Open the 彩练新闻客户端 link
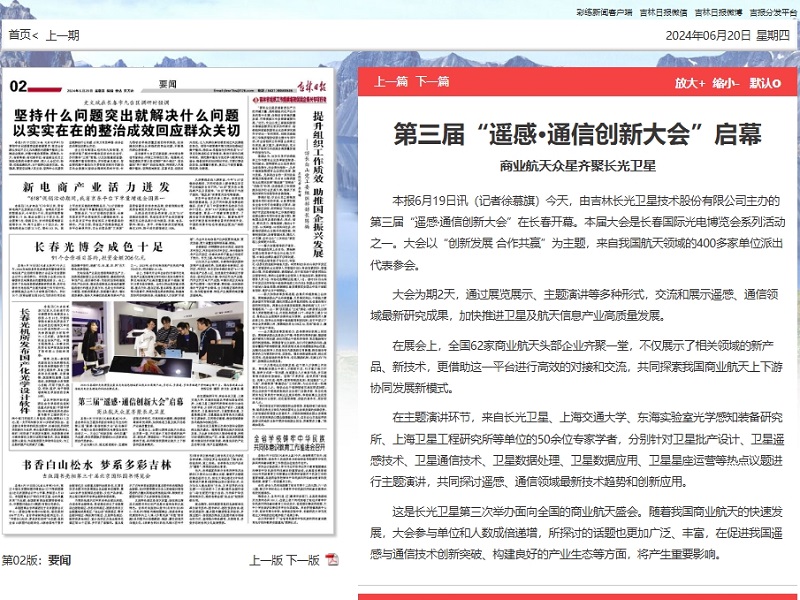Viewport: 800px width, 600px height. tap(603, 12)
